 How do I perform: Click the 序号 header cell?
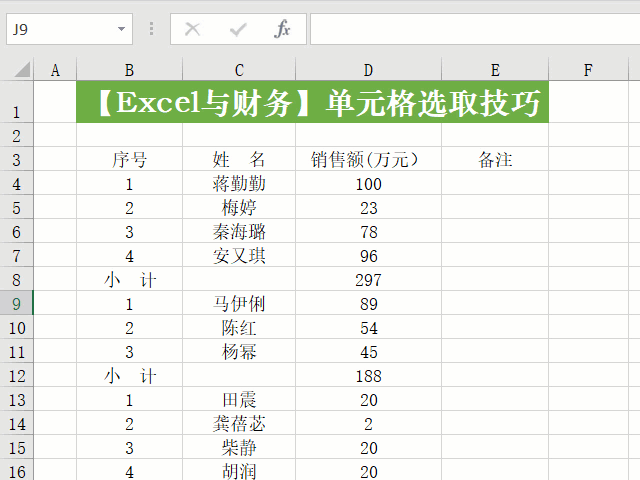(129, 159)
